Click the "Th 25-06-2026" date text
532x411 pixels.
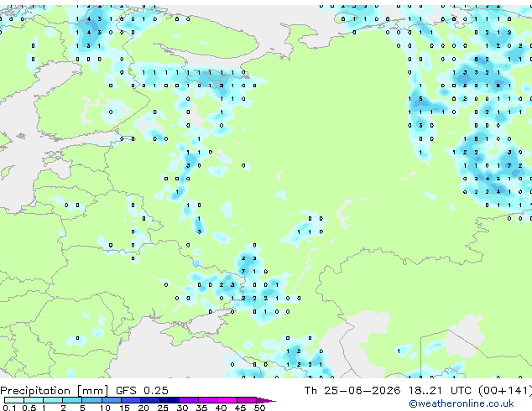tap(352, 391)
